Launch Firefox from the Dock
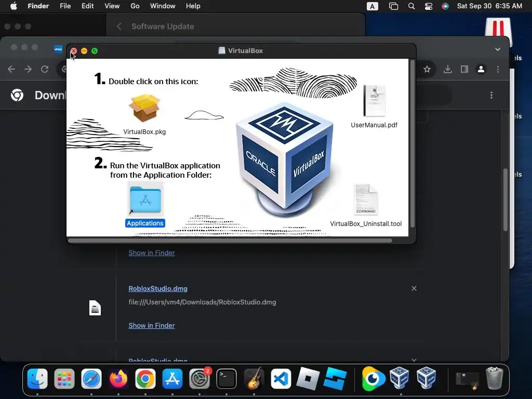The image size is (532, 399). 118,378
